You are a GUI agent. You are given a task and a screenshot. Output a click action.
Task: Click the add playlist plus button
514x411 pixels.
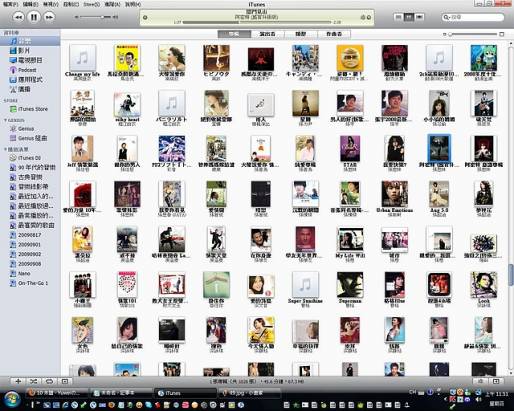18,381
